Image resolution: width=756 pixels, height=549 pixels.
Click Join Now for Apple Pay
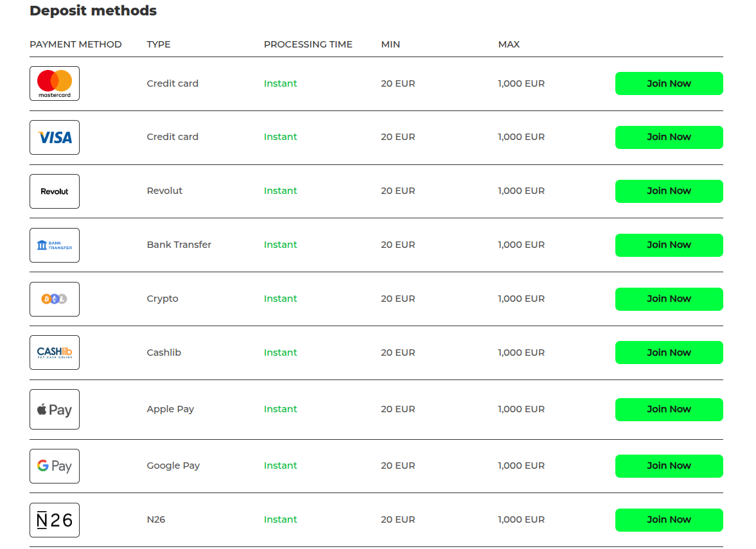point(669,410)
